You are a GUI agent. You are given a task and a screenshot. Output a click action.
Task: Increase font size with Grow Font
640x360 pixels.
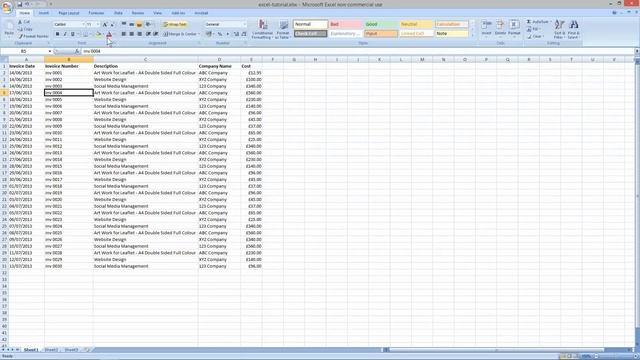point(105,24)
